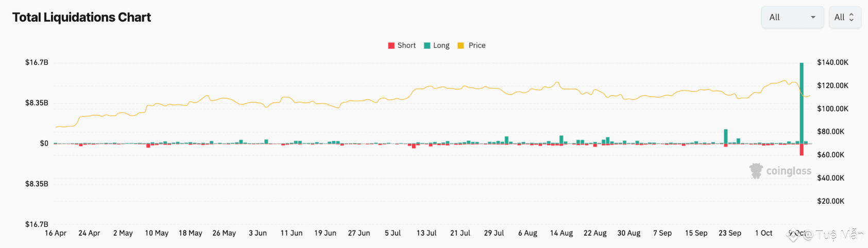Image resolution: width=868 pixels, height=248 pixels.
Task: Select the large red short bar under the spike
Action: point(802,149)
